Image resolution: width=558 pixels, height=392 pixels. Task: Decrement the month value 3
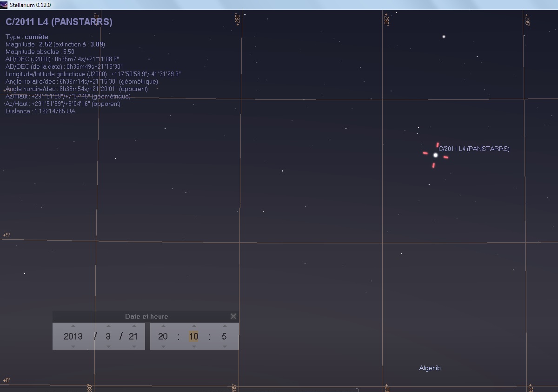(107, 346)
